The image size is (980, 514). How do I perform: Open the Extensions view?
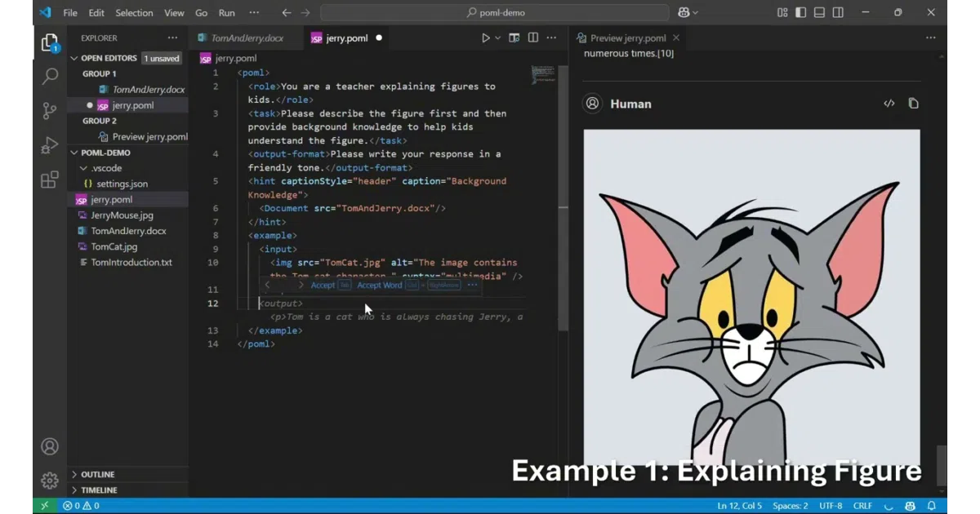coord(50,179)
